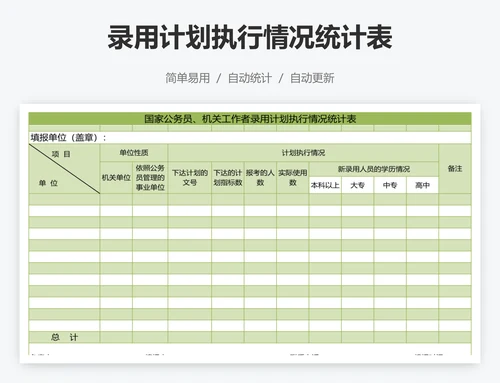Click the 高中 sub-header cell

[422, 185]
